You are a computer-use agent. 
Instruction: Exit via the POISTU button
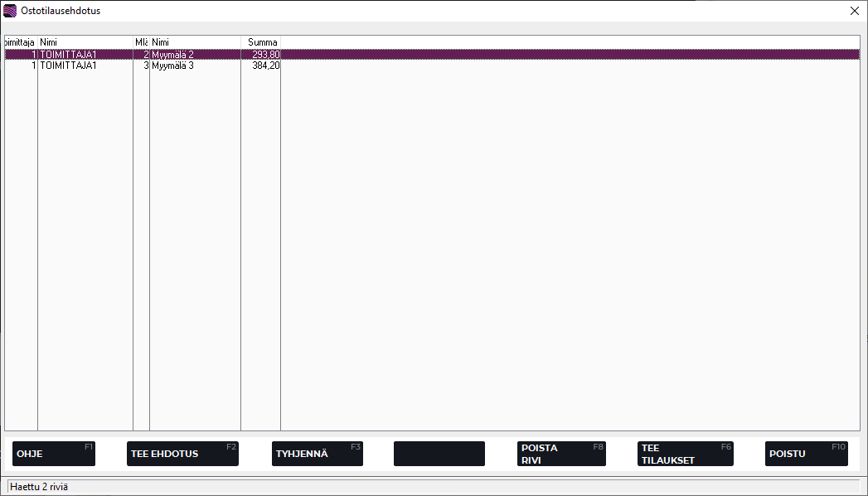806,454
